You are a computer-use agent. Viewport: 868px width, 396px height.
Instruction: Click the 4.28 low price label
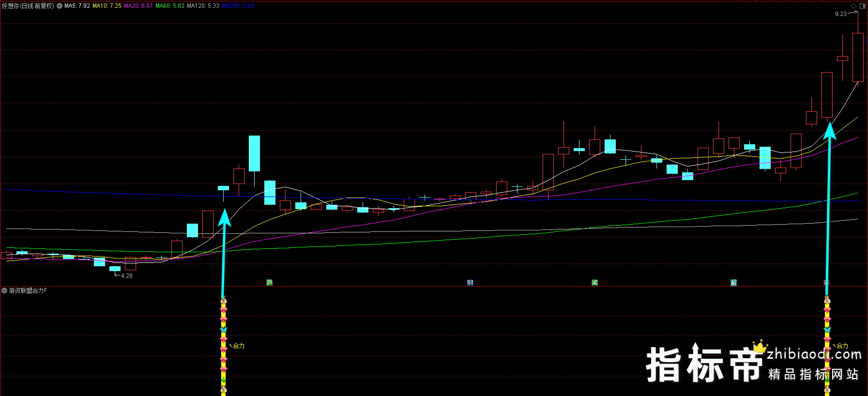tap(127, 276)
